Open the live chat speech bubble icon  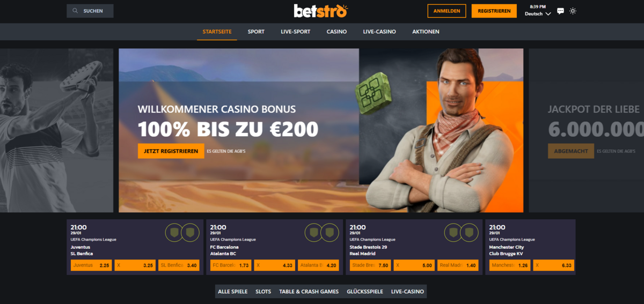pos(560,11)
